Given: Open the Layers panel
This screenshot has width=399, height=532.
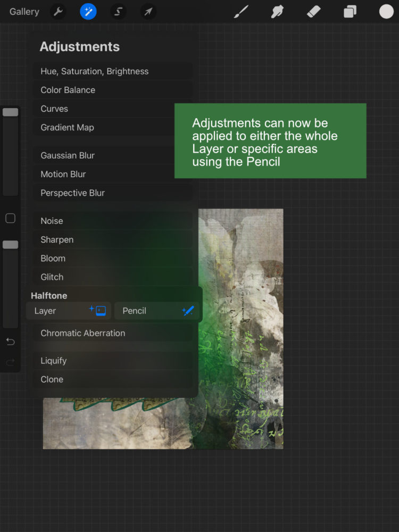Looking at the screenshot, I should (x=350, y=11).
